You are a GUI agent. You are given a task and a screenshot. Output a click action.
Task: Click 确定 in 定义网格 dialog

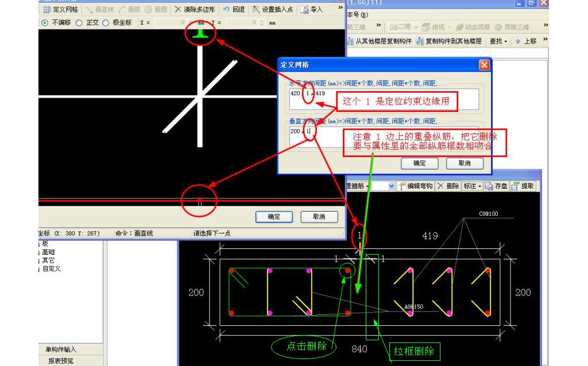420,163
